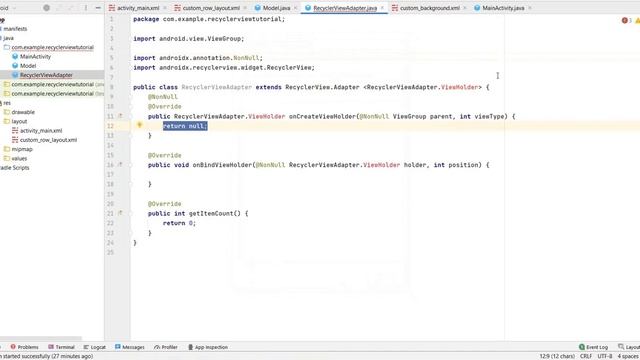Click the package declaration on line 1

[x=209, y=19]
